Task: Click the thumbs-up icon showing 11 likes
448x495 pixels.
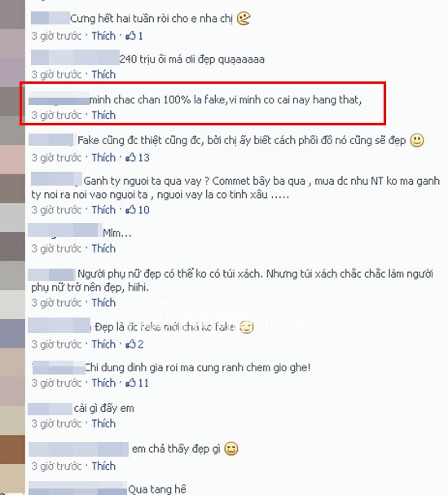Action: (130, 383)
